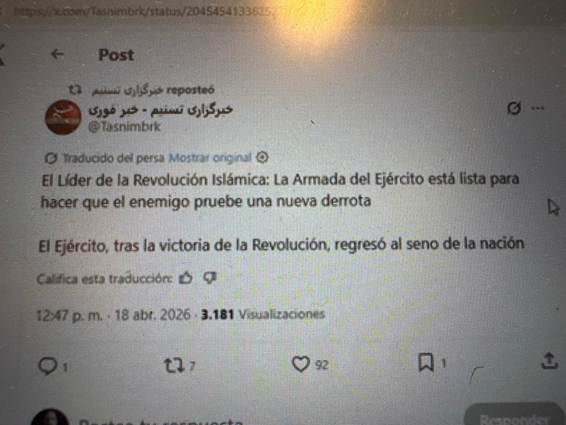Click the post timestamp 12:47 p. m.
The width and height of the screenshot is (566, 425).
pos(69,315)
